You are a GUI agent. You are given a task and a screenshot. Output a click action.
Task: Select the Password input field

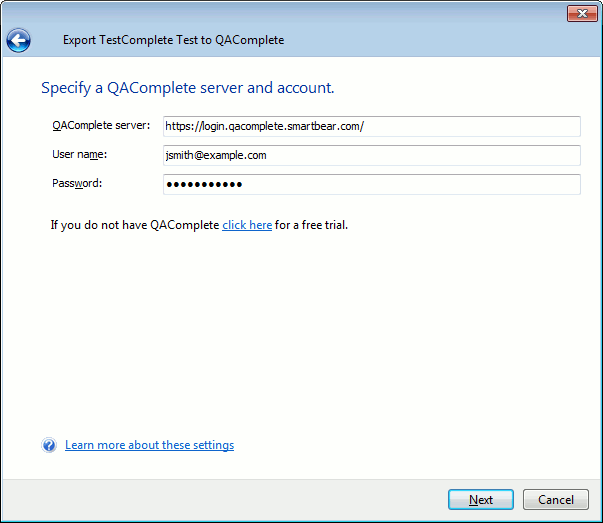coord(371,184)
